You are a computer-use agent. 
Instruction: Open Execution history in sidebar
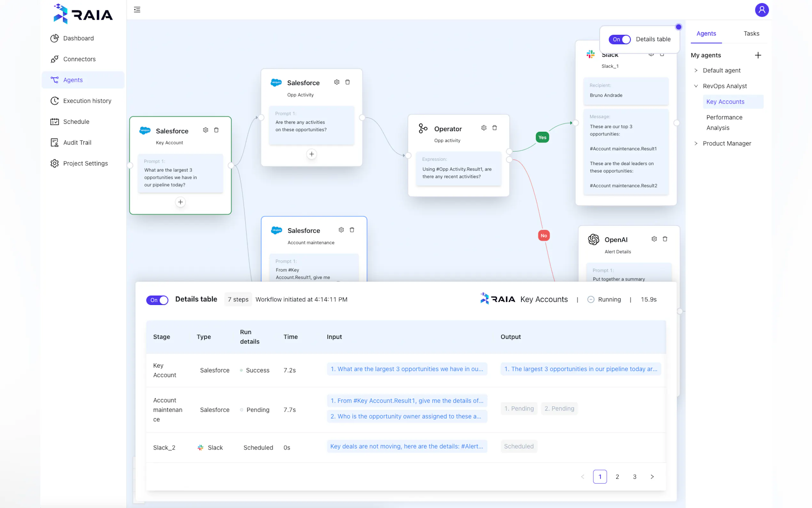[x=87, y=101]
